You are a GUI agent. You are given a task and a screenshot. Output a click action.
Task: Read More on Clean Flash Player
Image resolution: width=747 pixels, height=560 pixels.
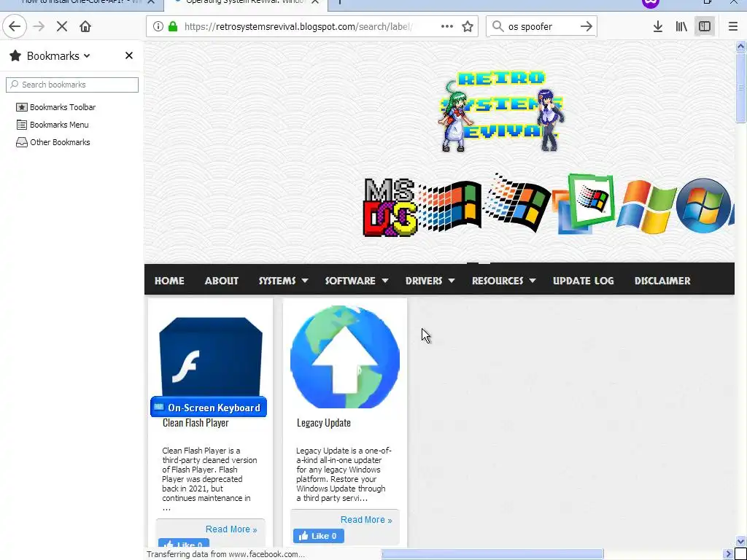pos(231,529)
